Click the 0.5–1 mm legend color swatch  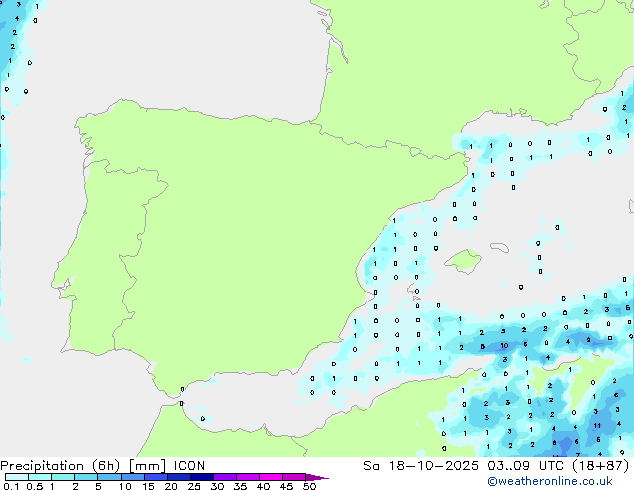40,477
